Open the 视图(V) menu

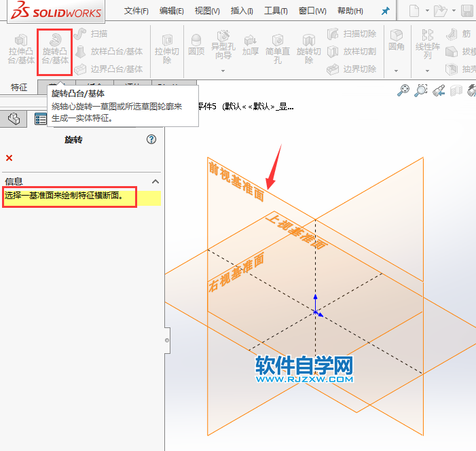207,12
